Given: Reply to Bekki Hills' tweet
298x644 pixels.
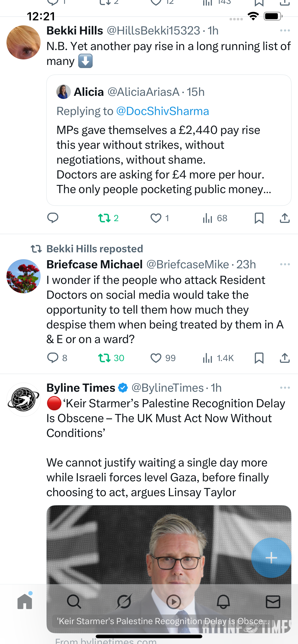Looking at the screenshot, I should 53,218.
